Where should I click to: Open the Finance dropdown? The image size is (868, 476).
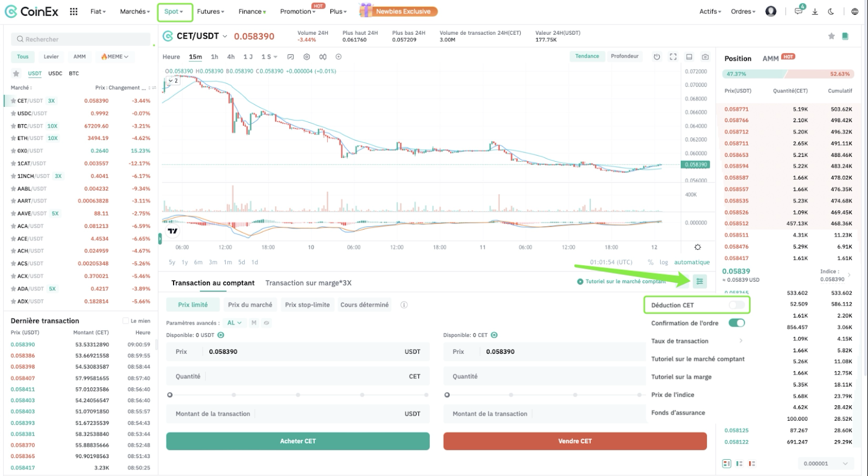pyautogui.click(x=252, y=11)
